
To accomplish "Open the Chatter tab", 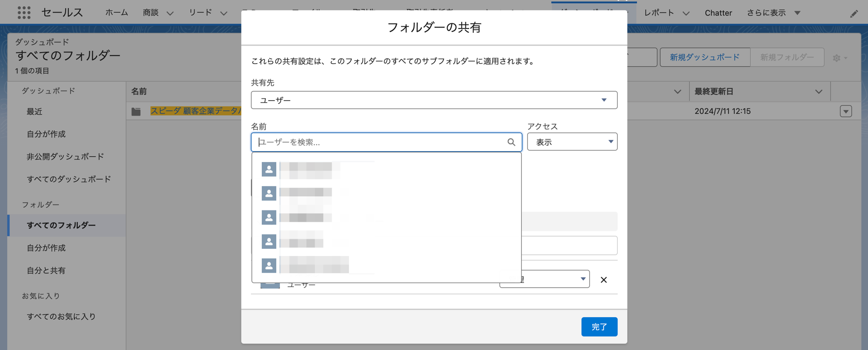I will 718,13.
